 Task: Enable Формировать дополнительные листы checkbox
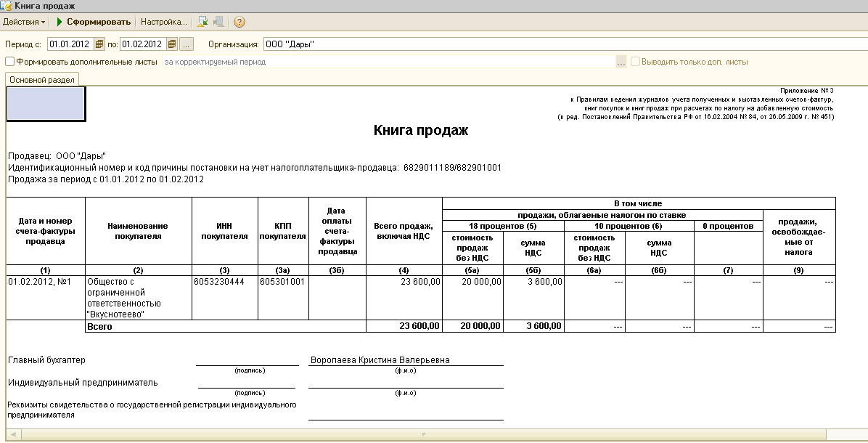coord(9,62)
